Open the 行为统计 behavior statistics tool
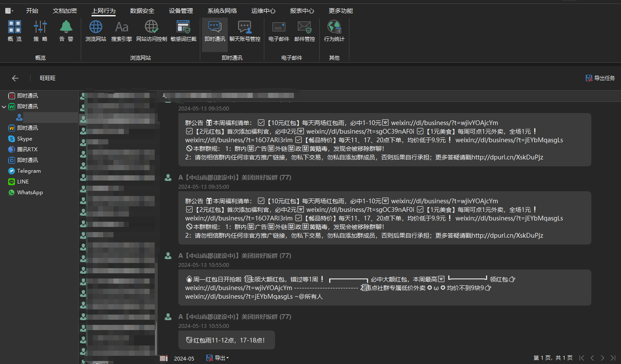621x364 pixels. point(334,31)
